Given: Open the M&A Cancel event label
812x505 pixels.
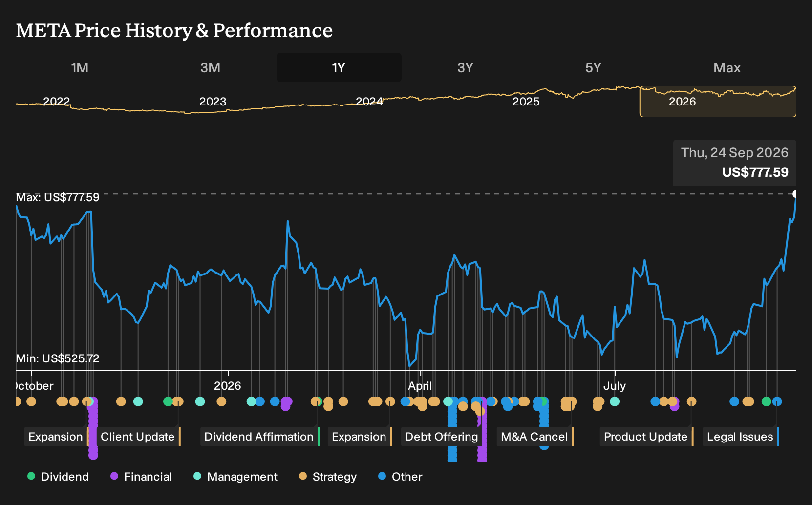Looking at the screenshot, I should pos(535,437).
